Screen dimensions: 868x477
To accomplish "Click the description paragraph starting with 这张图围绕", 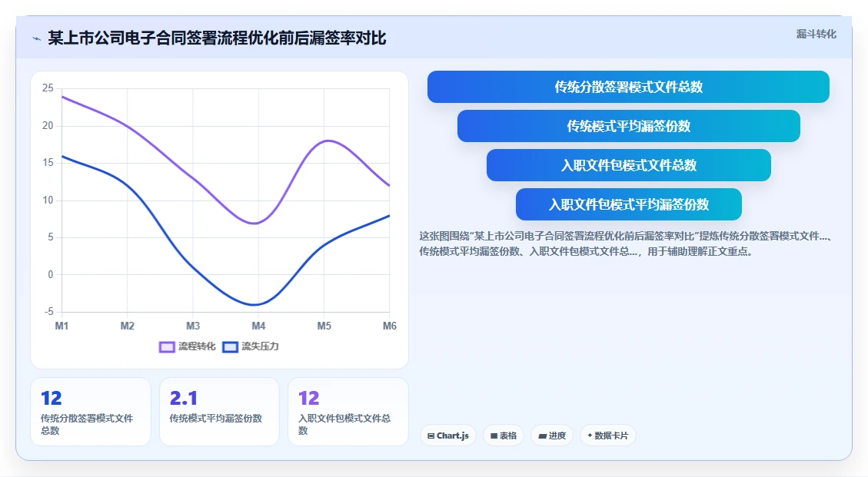I will click(x=626, y=243).
